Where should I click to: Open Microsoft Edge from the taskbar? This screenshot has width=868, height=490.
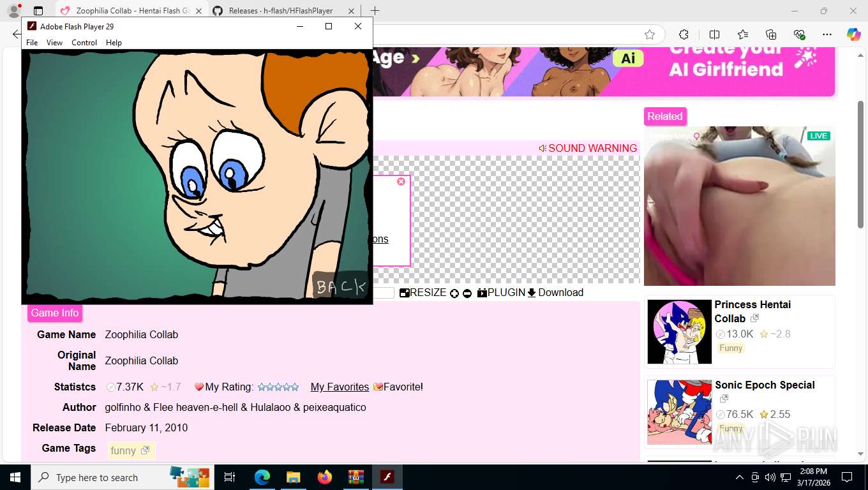[x=262, y=477]
